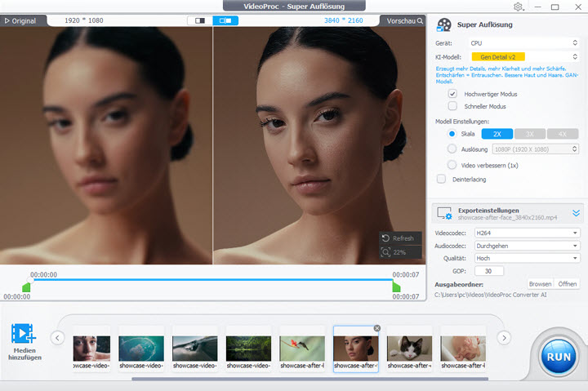Viewport: 588px width, 391px height.
Task: Click the GOP value field
Action: pos(489,271)
